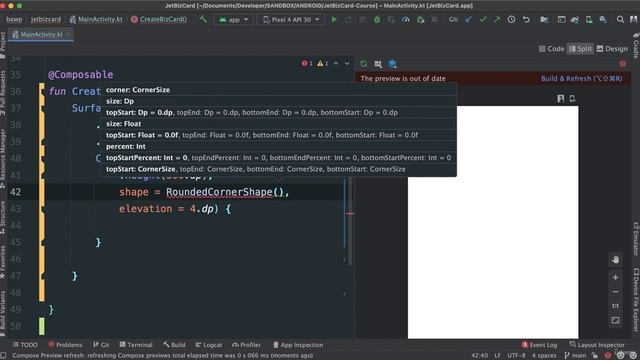The height and width of the screenshot is (360, 640).
Task: Open the Resource Manager side panel
Action: pos(3,159)
